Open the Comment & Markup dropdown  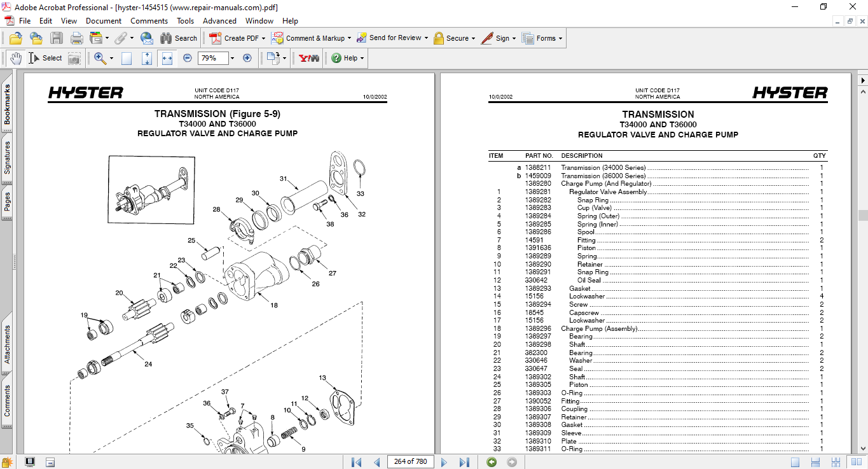click(x=312, y=38)
